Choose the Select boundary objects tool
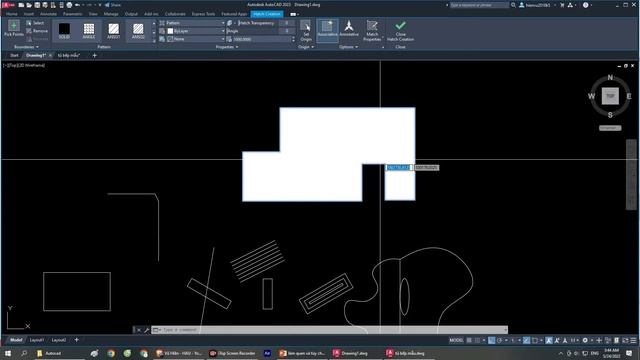 pyautogui.click(x=35, y=23)
